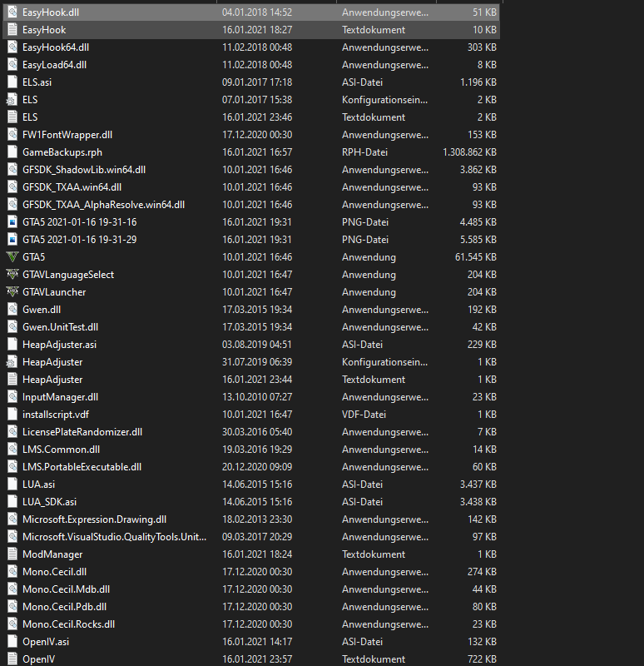Select the EasyHook text document name

pos(44,30)
